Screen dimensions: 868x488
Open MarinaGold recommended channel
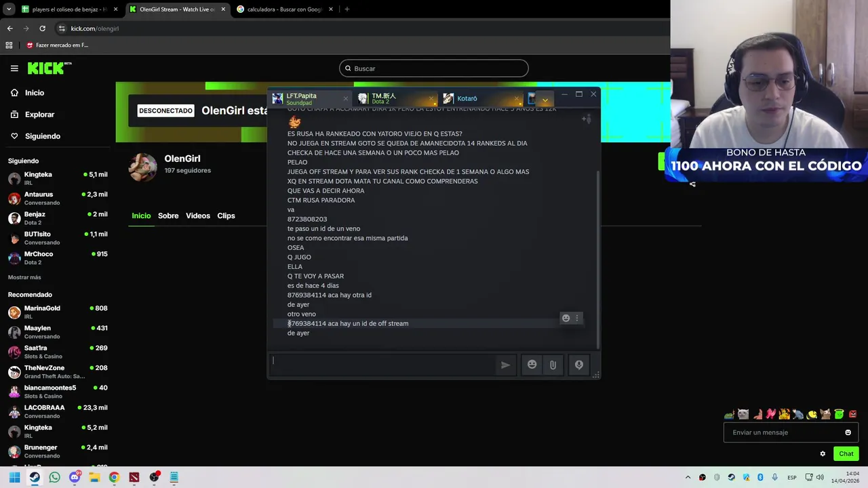pyautogui.click(x=58, y=312)
